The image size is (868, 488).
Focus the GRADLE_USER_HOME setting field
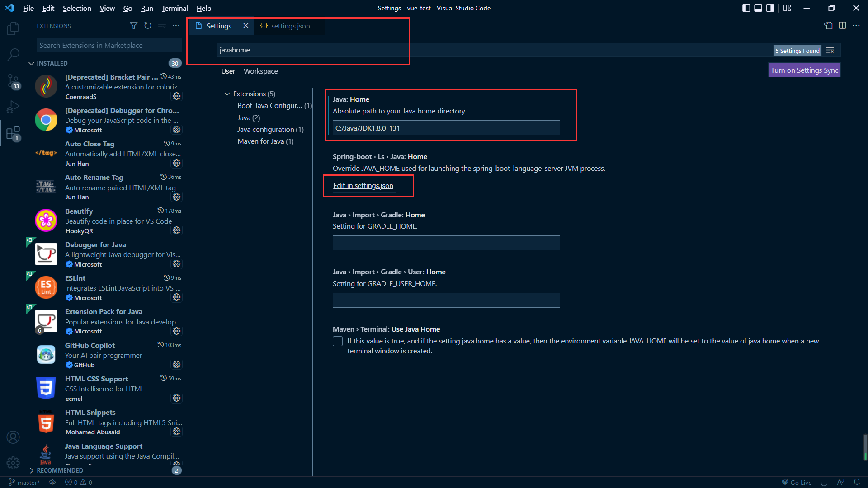[446, 300]
